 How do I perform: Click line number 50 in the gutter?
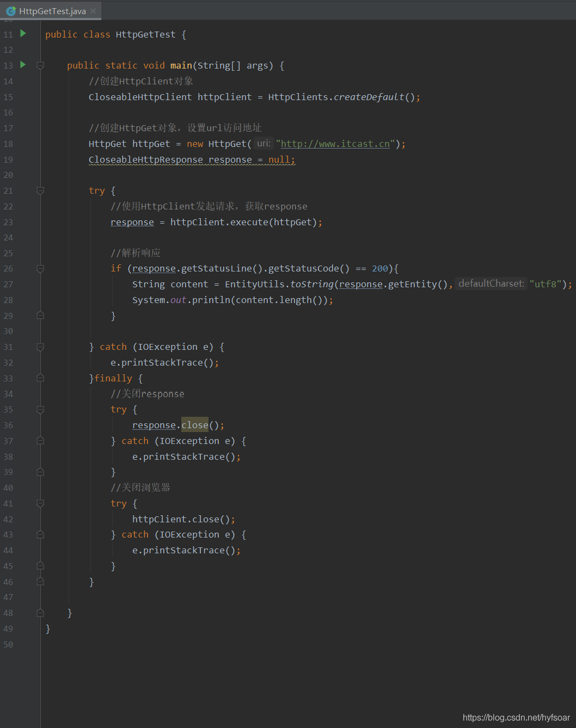click(x=8, y=644)
